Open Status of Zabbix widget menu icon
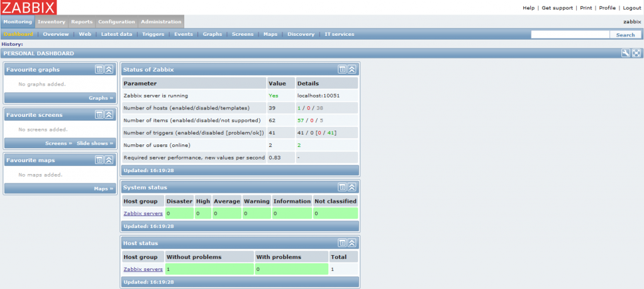644x289 pixels. coord(342,69)
